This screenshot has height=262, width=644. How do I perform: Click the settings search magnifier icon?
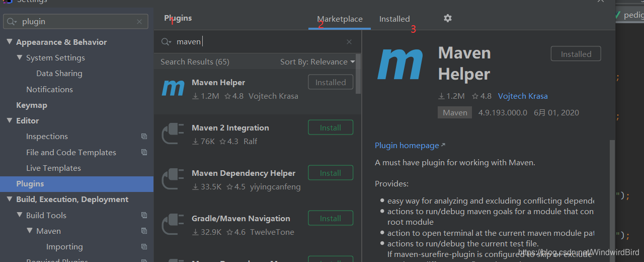click(13, 22)
